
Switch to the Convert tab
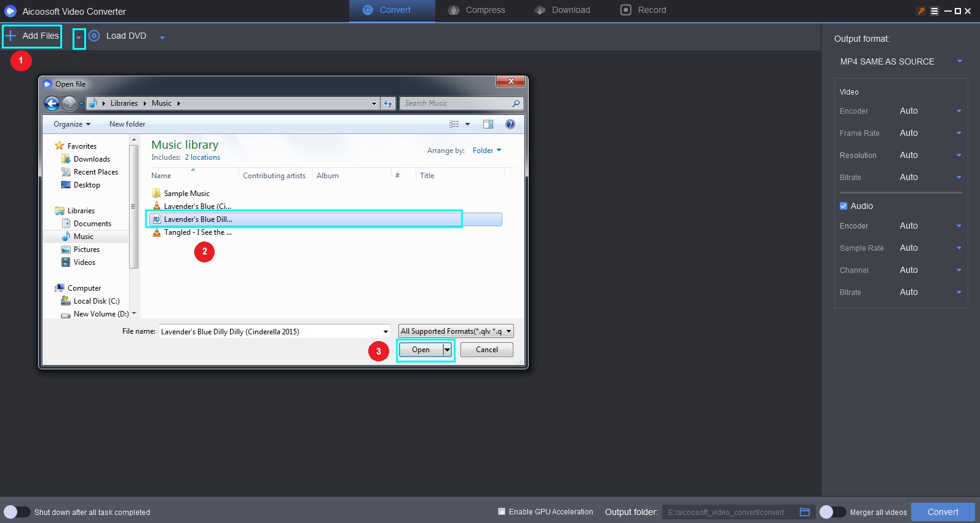392,10
